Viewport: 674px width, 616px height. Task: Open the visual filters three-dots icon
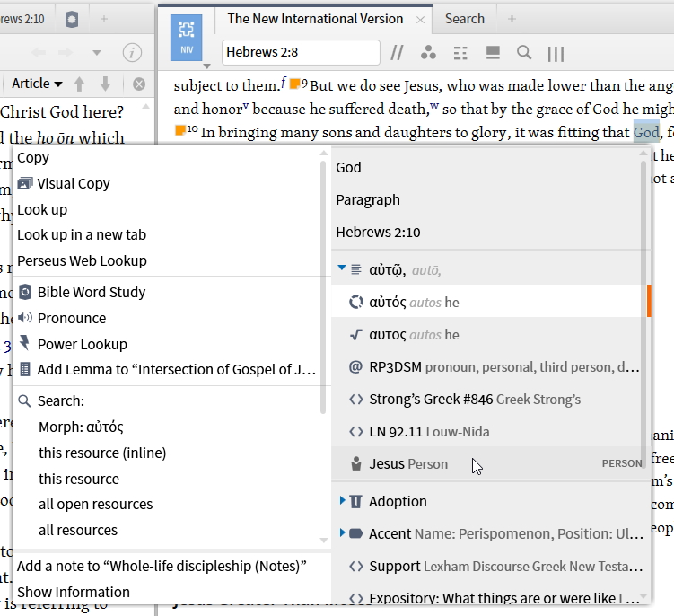[428, 53]
